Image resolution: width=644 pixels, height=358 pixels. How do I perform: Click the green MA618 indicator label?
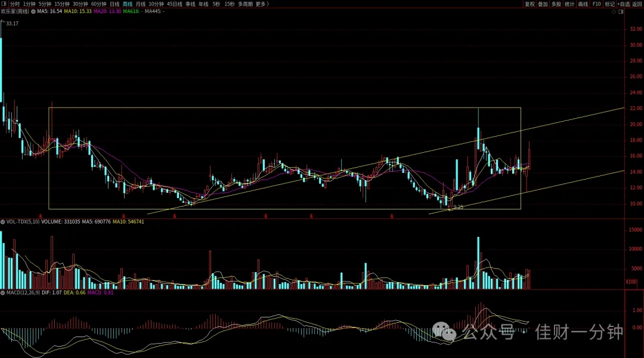(132, 11)
